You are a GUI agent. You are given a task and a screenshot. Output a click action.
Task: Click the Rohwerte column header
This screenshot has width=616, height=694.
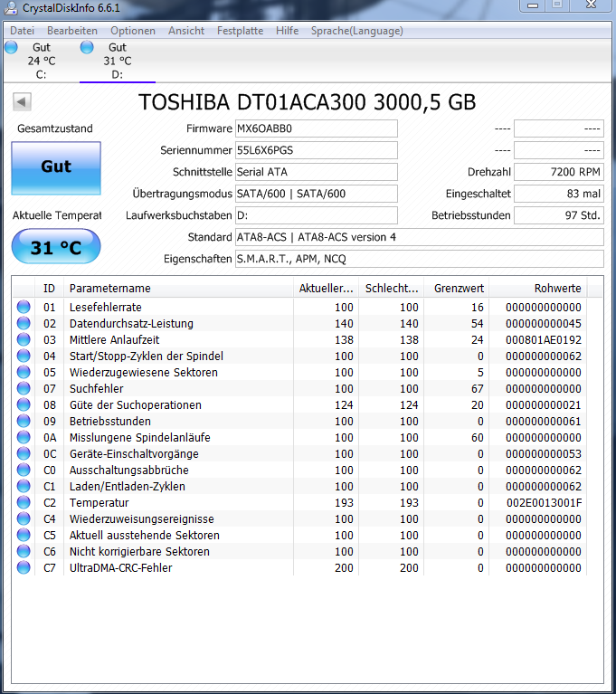point(537,289)
